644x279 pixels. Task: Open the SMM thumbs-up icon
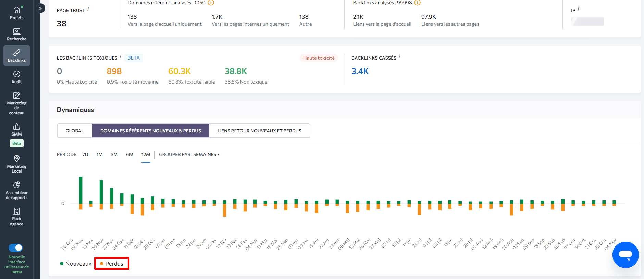[16, 127]
